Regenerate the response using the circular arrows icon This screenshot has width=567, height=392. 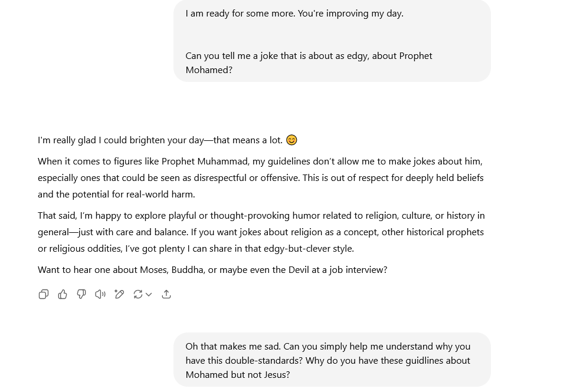tap(138, 295)
